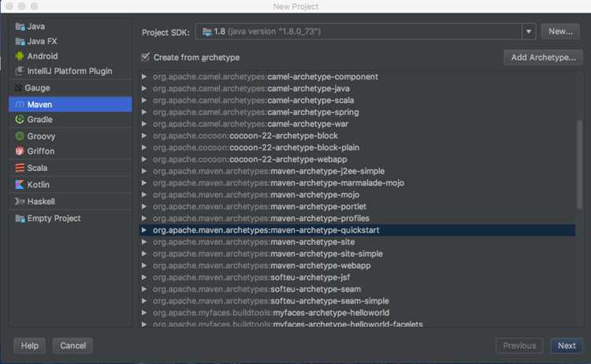The image size is (591, 364).
Task: Toggle Create from archetype checkbox
Action: (146, 58)
